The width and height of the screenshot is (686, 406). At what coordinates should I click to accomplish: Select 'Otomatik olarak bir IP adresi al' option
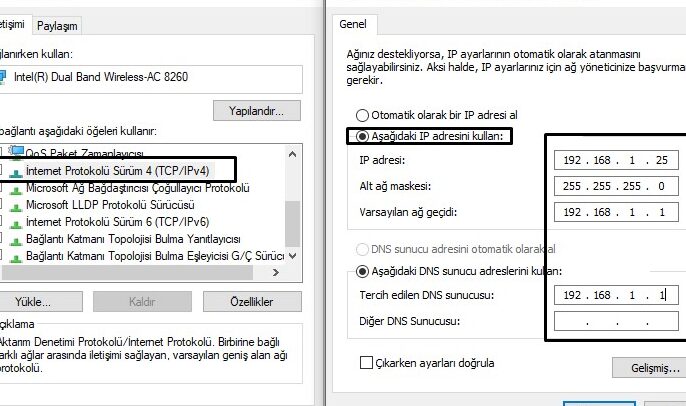(x=362, y=116)
